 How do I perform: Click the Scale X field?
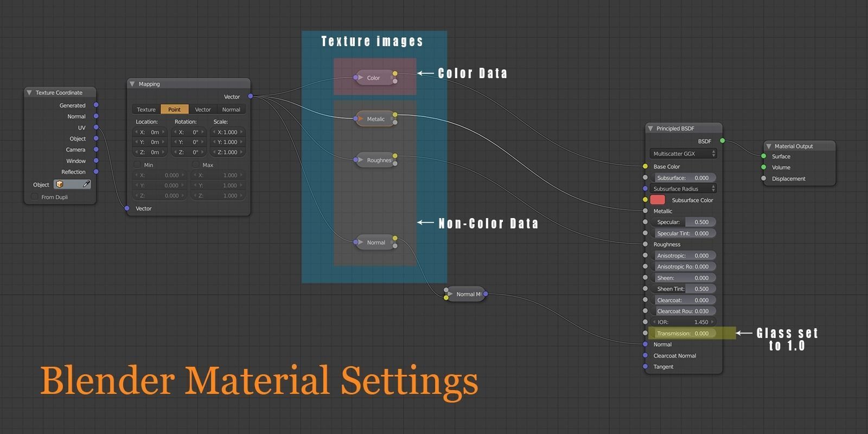pyautogui.click(x=228, y=132)
